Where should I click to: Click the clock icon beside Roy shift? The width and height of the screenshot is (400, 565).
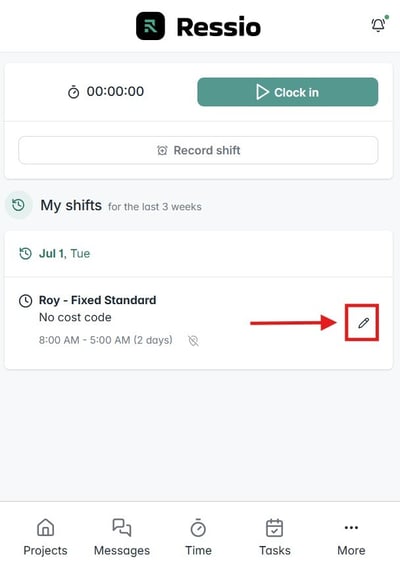26,301
